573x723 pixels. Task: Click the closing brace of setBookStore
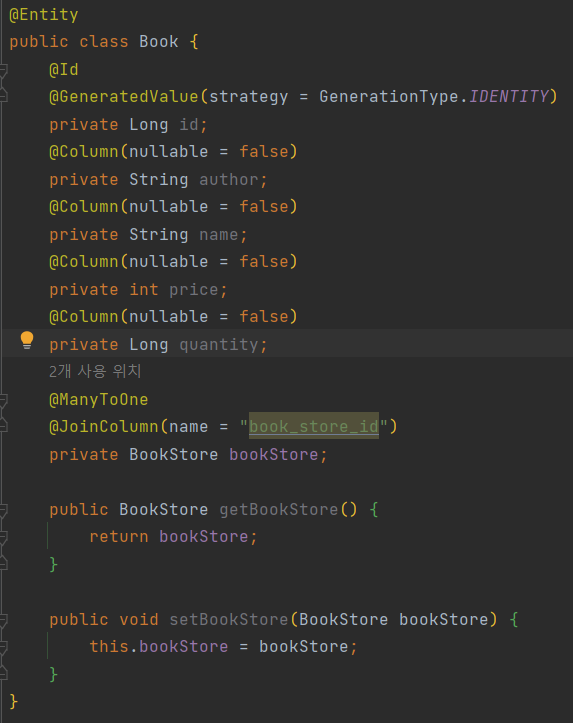[53, 675]
